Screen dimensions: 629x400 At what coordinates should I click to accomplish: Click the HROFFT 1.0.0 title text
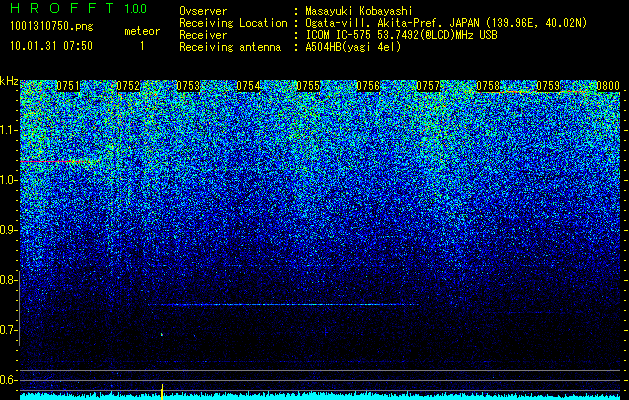tap(78, 8)
